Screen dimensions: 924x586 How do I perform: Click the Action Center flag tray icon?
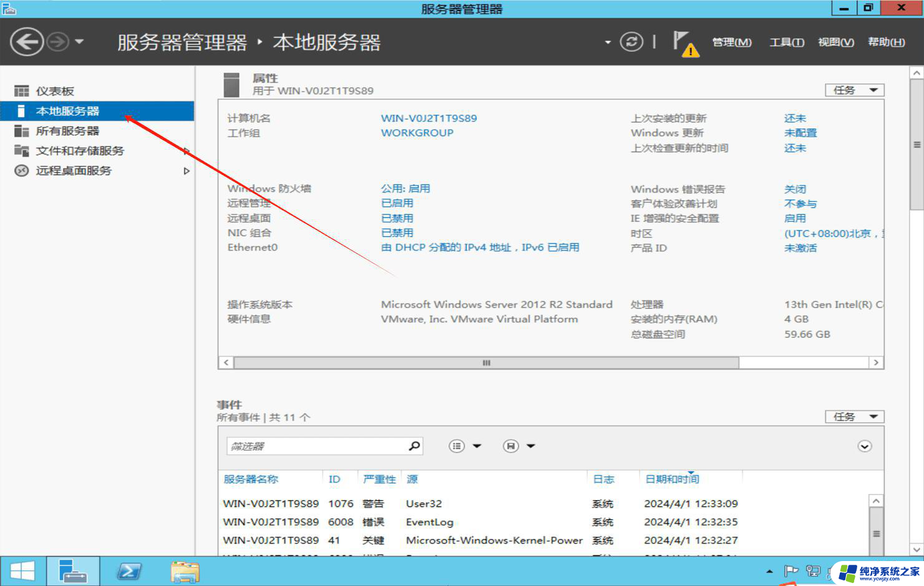791,571
